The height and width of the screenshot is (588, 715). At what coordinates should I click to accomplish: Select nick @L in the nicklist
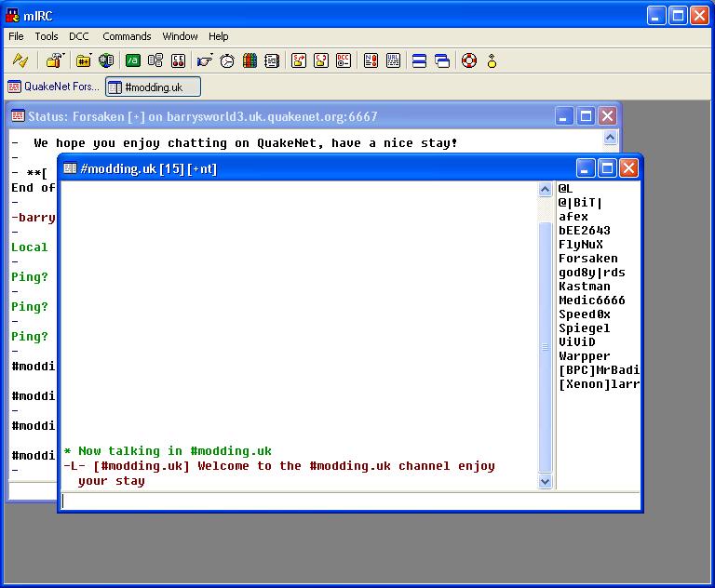(565, 188)
